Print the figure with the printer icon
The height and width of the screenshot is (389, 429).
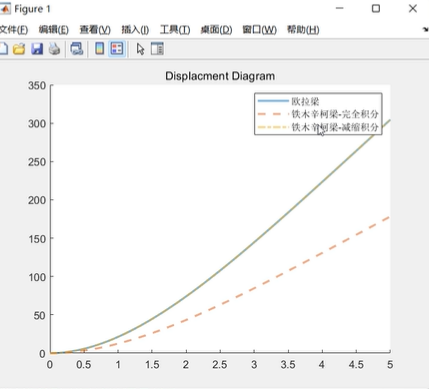pyautogui.click(x=55, y=49)
